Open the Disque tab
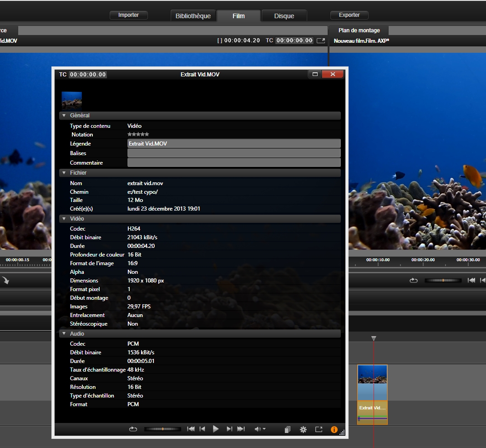 284,16
